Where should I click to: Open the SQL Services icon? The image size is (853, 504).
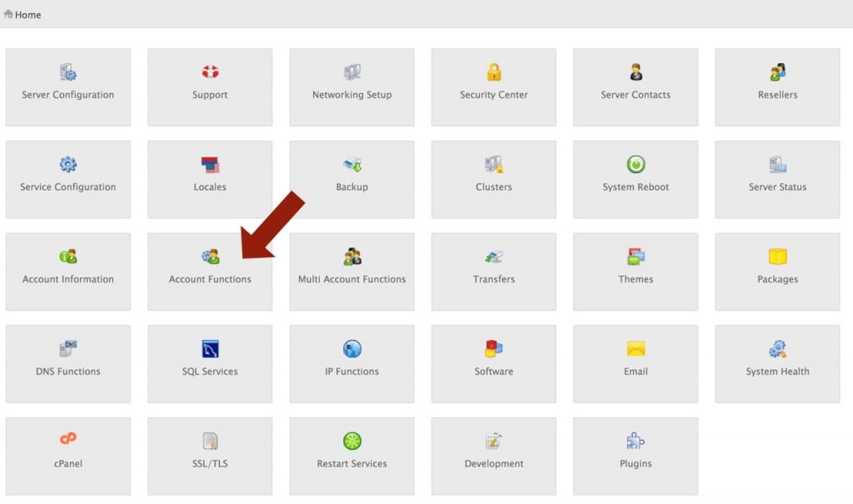coord(210,349)
